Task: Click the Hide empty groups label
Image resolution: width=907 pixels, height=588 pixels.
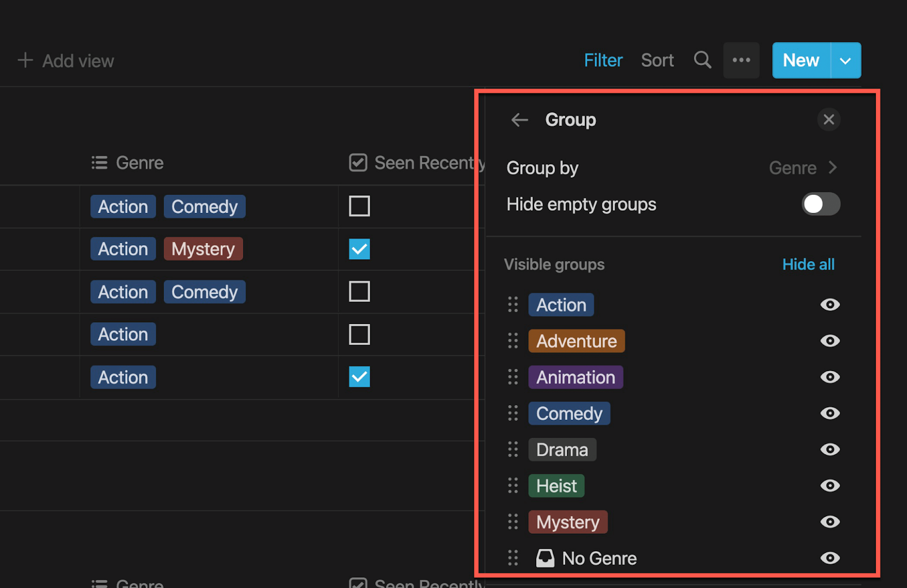Action: [582, 204]
